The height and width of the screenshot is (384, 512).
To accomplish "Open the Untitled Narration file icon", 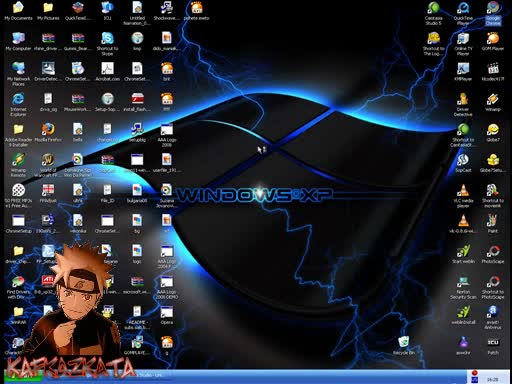I will pyautogui.click(x=137, y=13).
